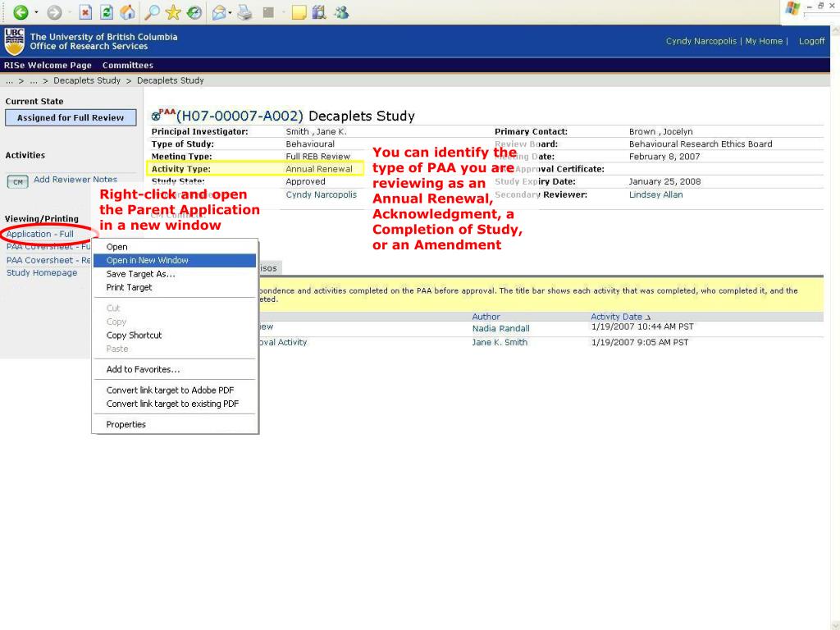840x630 pixels.
Task: Open the PAA Coversheet - Re link
Action: click(48, 260)
